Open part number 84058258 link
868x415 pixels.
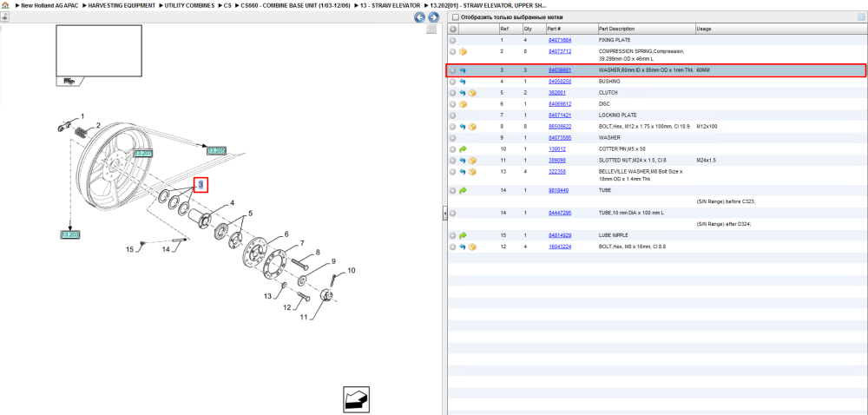[560, 82]
